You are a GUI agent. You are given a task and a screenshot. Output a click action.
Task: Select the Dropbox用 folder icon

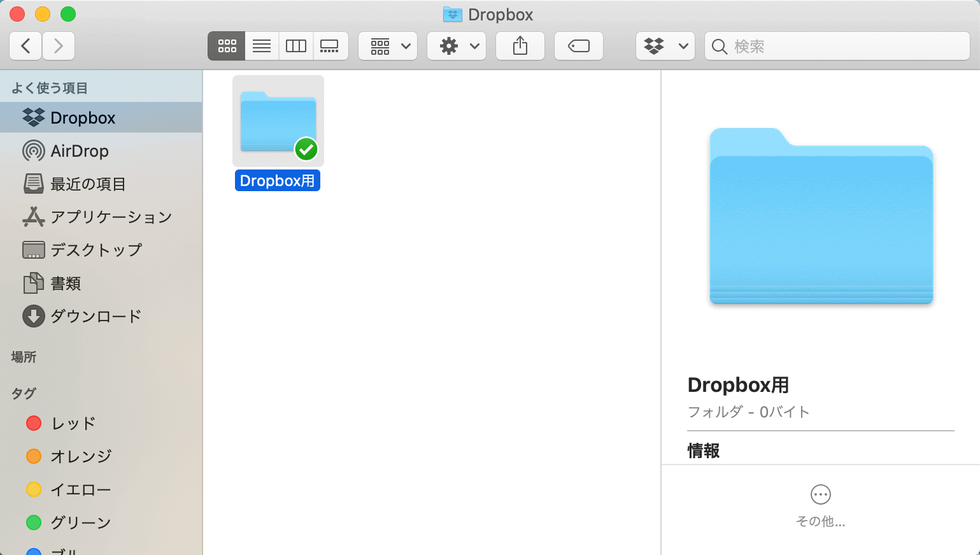278,121
